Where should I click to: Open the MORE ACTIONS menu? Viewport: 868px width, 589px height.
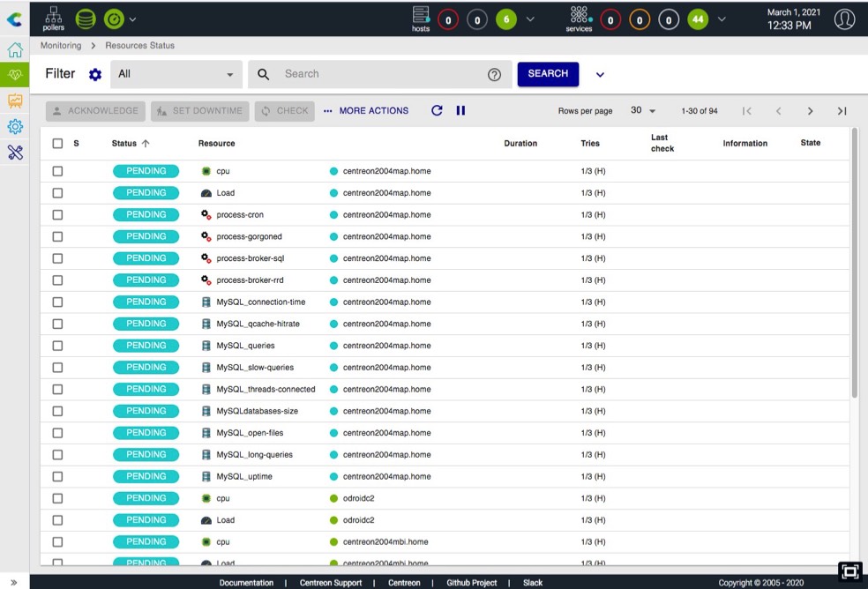point(365,111)
